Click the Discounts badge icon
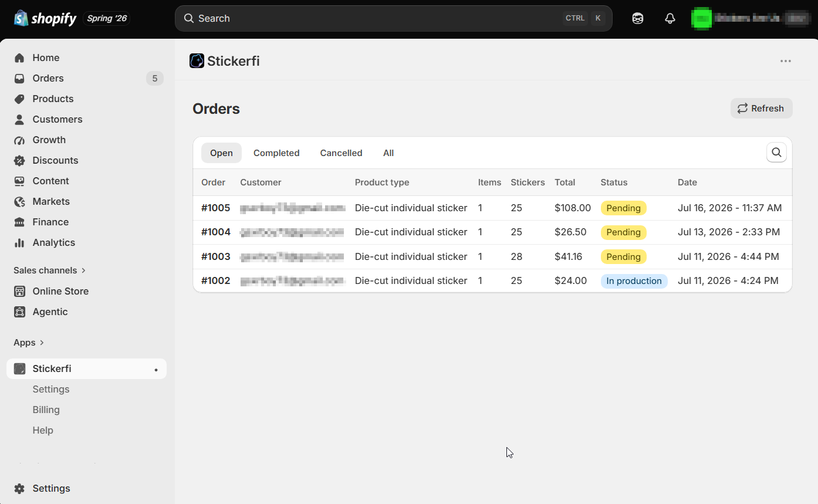 pyautogui.click(x=19, y=160)
